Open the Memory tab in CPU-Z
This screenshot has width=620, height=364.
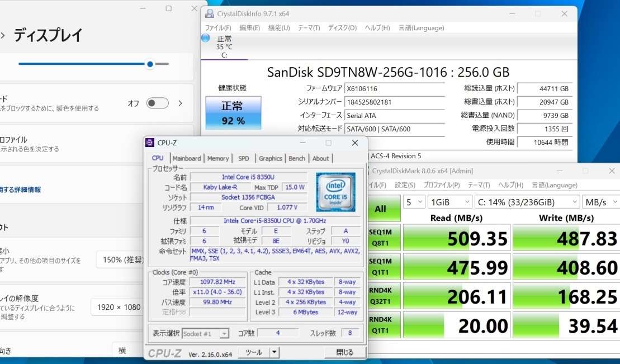(218, 158)
